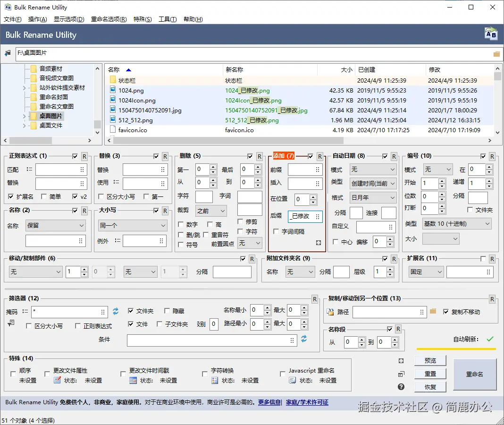The height and width of the screenshot is (425, 504).
Task: Reset 筛选器 (12) with its R button
Action: tap(315, 299)
